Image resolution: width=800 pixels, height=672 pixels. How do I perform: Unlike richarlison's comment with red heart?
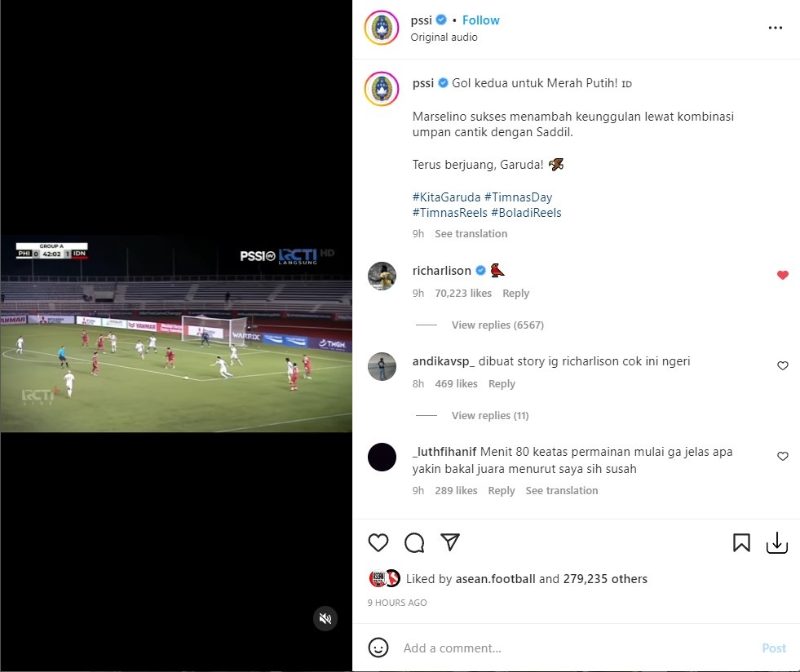(x=783, y=275)
